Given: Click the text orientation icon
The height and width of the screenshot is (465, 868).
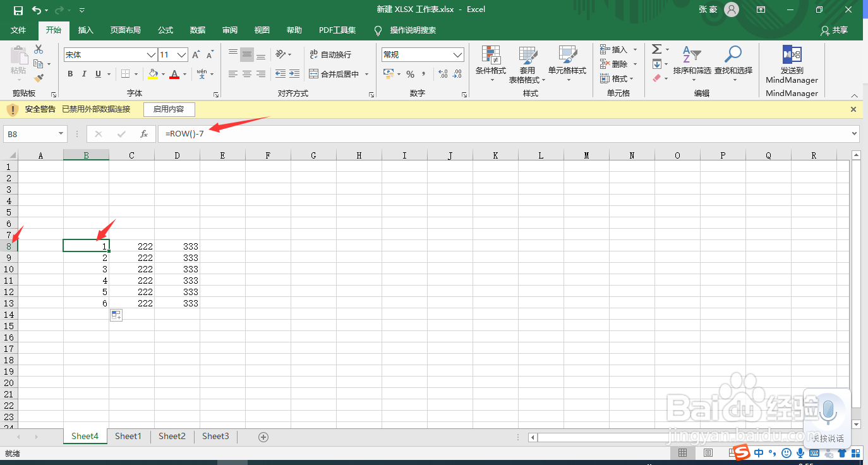Looking at the screenshot, I should (280, 54).
